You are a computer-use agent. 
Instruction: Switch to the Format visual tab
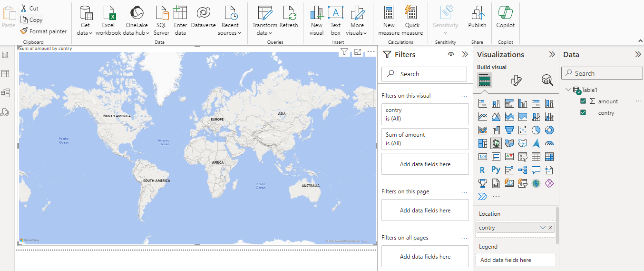click(x=516, y=80)
